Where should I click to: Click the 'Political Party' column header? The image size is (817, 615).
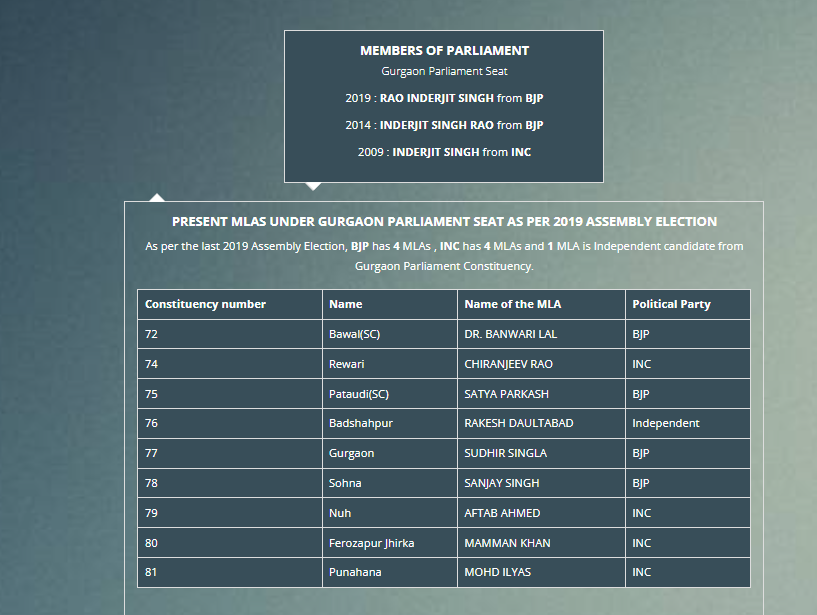pos(688,304)
